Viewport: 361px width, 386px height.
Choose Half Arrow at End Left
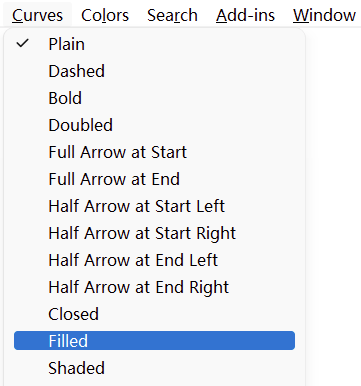coord(154,260)
